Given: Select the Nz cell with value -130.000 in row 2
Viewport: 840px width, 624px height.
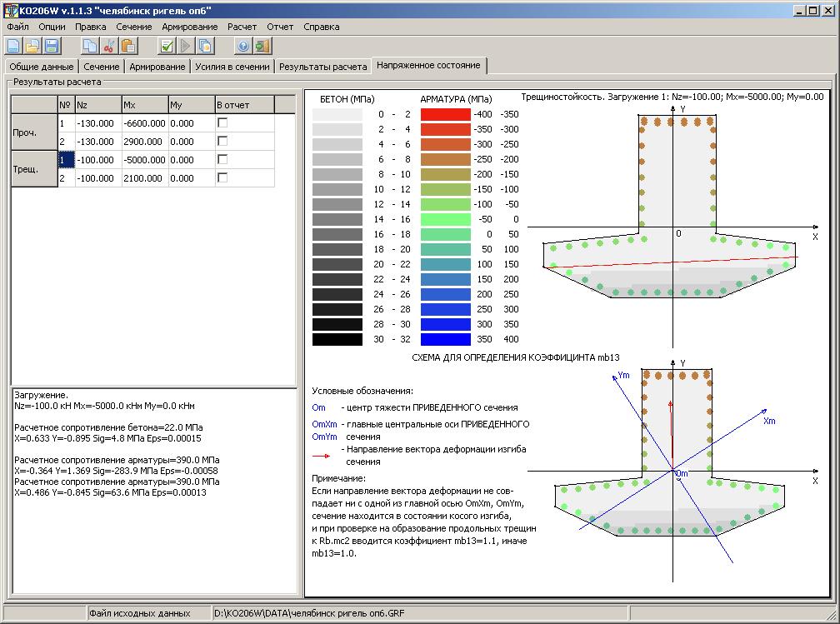Looking at the screenshot, I should pos(97,142).
